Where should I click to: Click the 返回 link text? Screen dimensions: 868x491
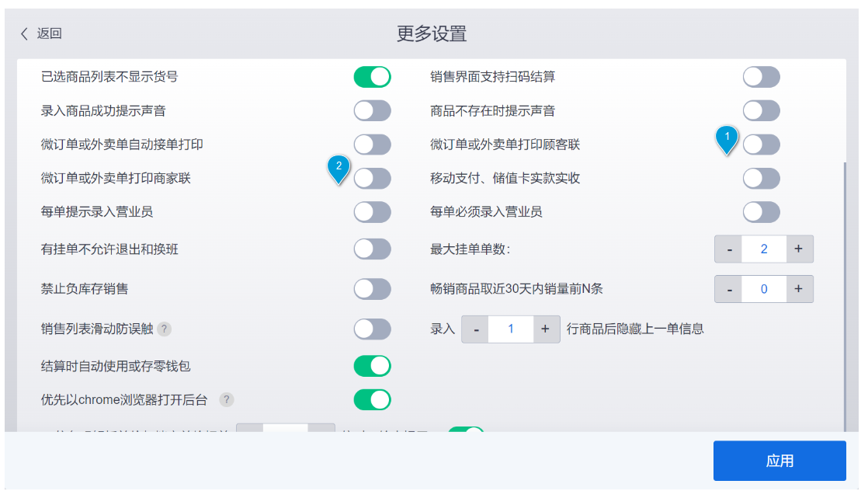click(x=49, y=34)
